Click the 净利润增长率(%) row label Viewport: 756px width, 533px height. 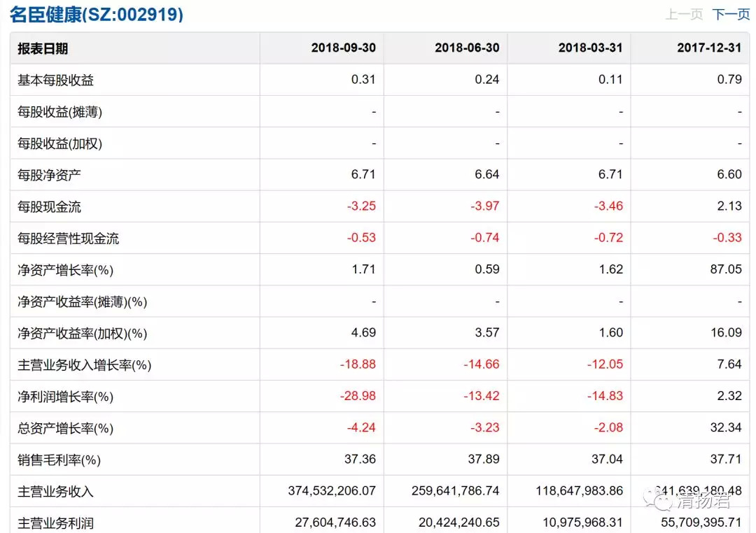(x=65, y=397)
